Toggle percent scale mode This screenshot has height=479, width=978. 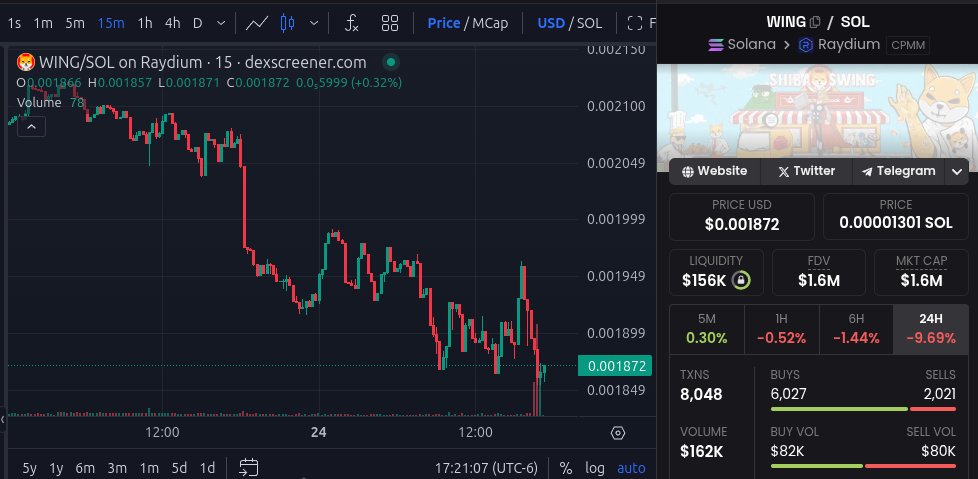tap(566, 468)
